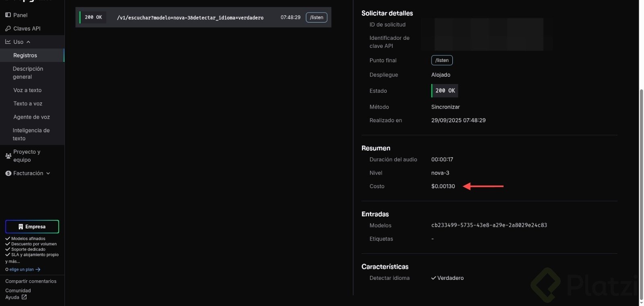
Task: Go to Voz a texto usage
Action: (27, 90)
